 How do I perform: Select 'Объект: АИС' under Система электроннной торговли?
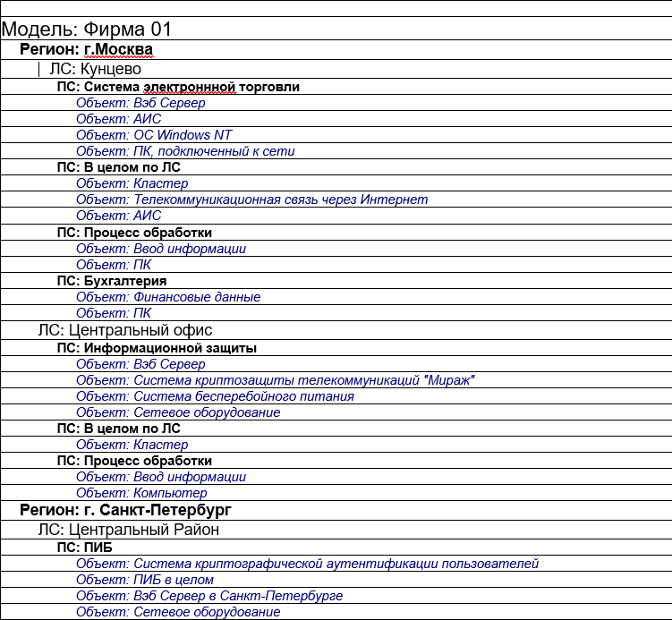click(x=119, y=119)
